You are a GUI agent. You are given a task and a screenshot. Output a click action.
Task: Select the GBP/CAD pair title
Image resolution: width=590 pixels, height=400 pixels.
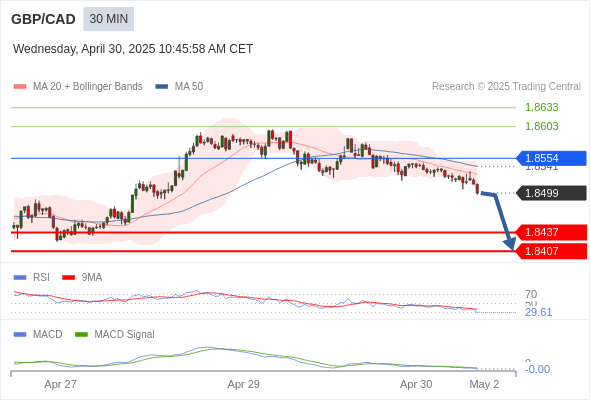(x=43, y=19)
